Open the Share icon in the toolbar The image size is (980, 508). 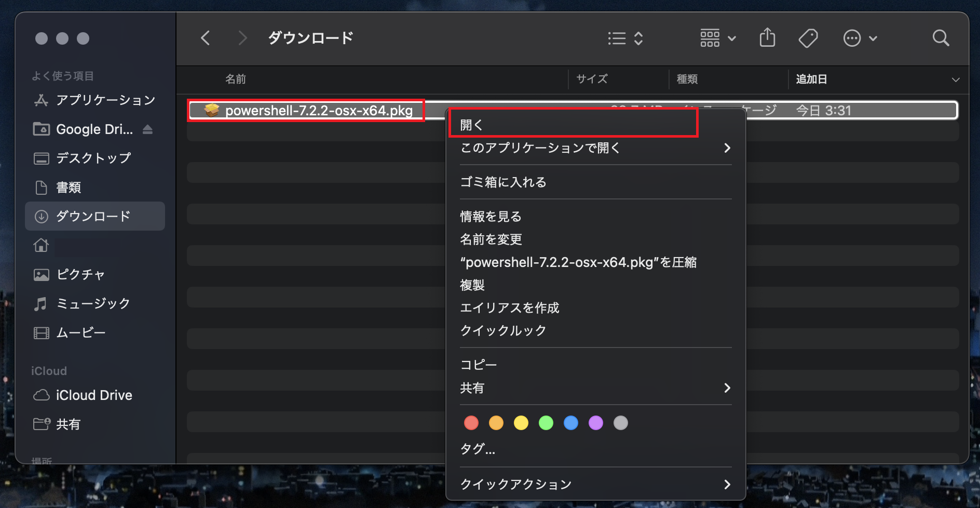(x=767, y=37)
